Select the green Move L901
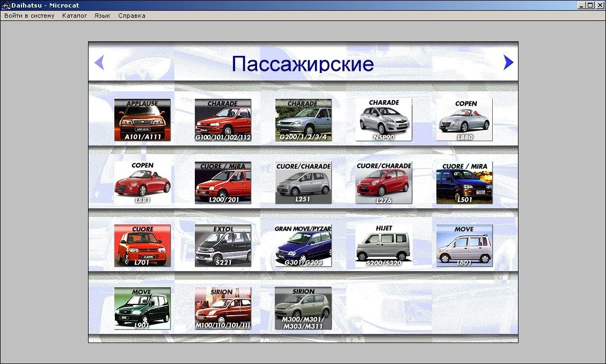 (x=142, y=308)
